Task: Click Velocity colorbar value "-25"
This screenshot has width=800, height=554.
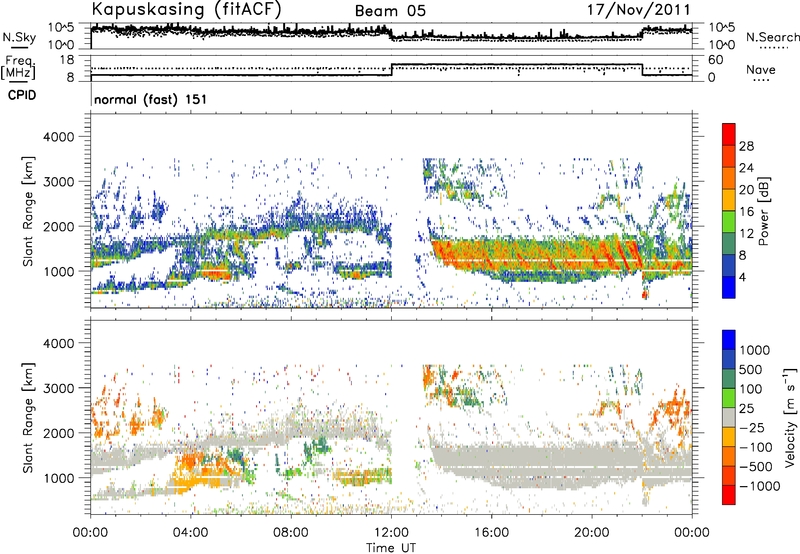Action: (755, 428)
